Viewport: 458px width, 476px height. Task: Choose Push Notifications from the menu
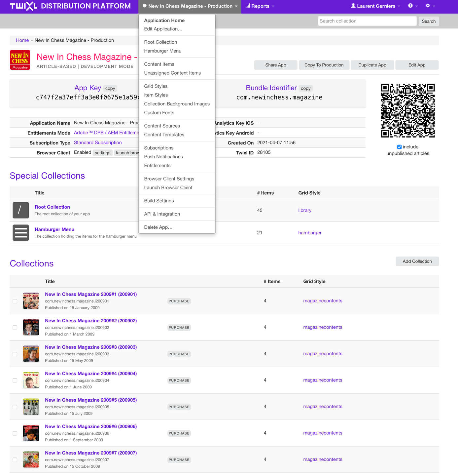tap(163, 157)
